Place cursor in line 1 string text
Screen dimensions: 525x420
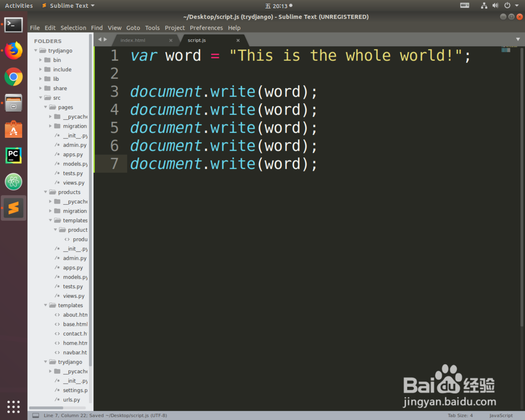click(x=345, y=56)
